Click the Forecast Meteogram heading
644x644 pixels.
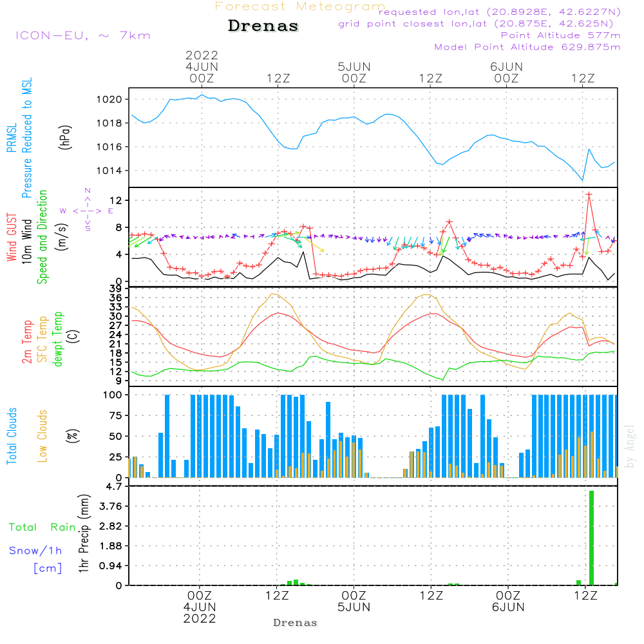[299, 6]
